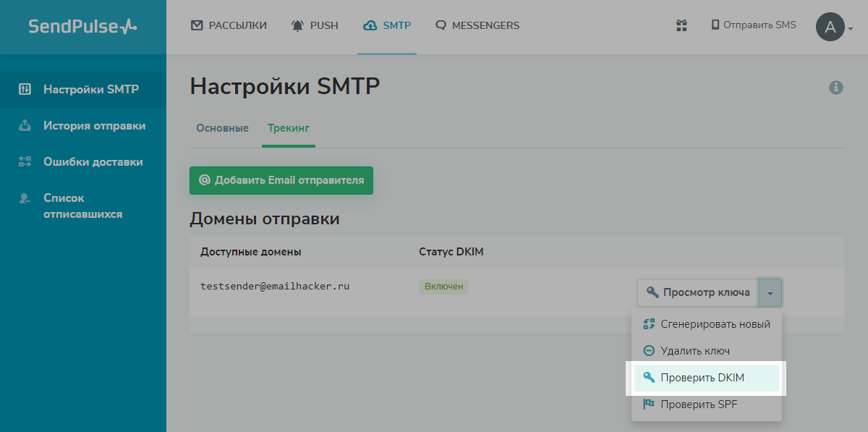Screen dimensions: 868x432
Task: Open the SMTP section in top navigation
Action: [x=387, y=25]
